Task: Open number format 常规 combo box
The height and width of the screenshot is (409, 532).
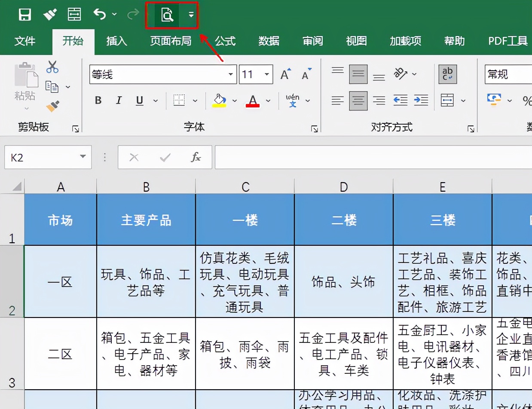Action: [x=508, y=75]
